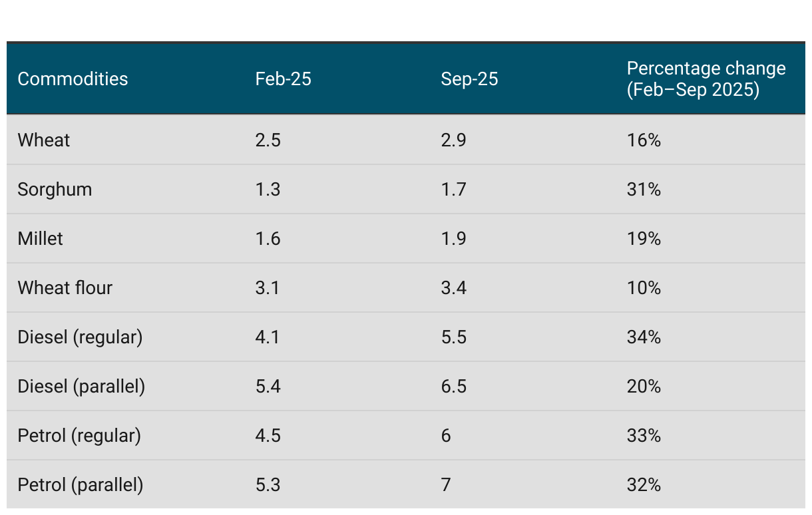Click the Feb-25 column header
Image resolution: width=812 pixels, height=515 pixels.
pos(283,79)
